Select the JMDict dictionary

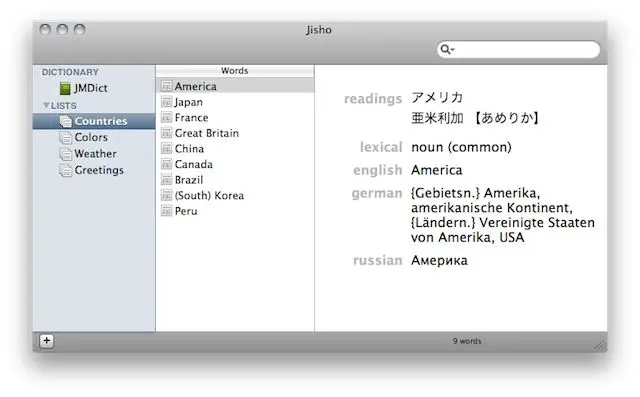tap(94, 88)
